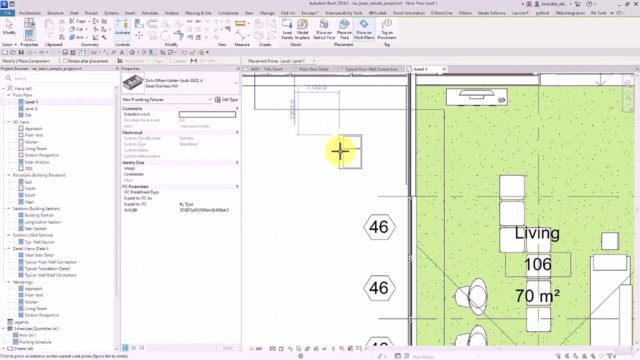The image size is (640, 360).
Task: Open the Solar Analysis 3D view
Action: click(37, 162)
